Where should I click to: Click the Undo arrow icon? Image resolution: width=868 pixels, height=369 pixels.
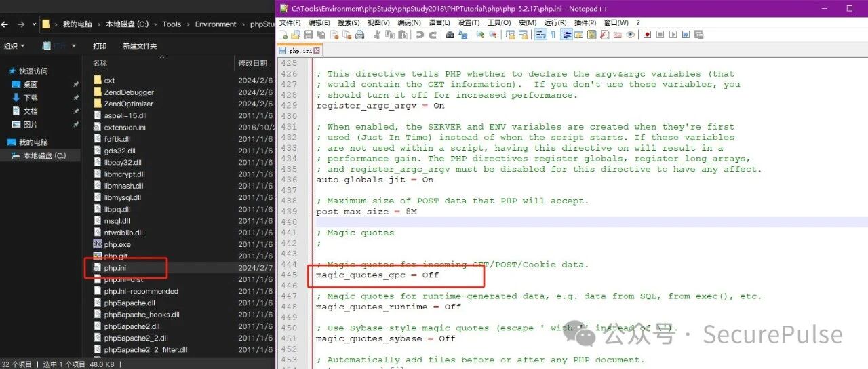click(x=420, y=35)
